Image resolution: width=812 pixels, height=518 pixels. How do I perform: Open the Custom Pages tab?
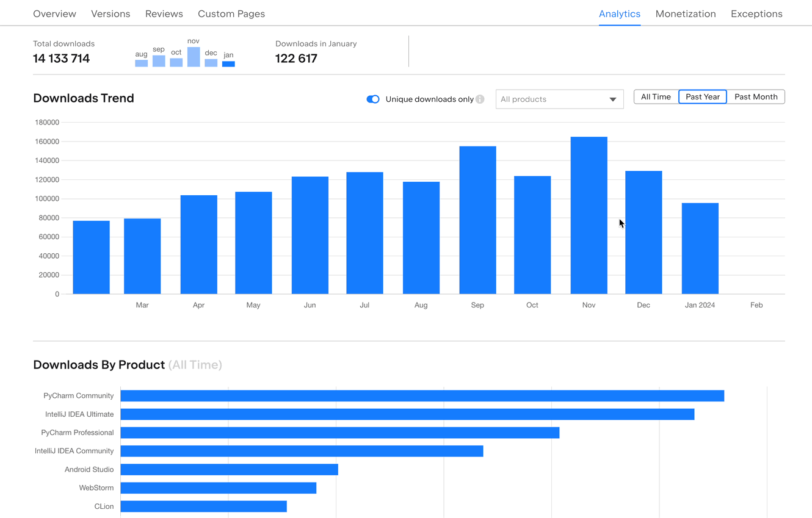[231, 13]
